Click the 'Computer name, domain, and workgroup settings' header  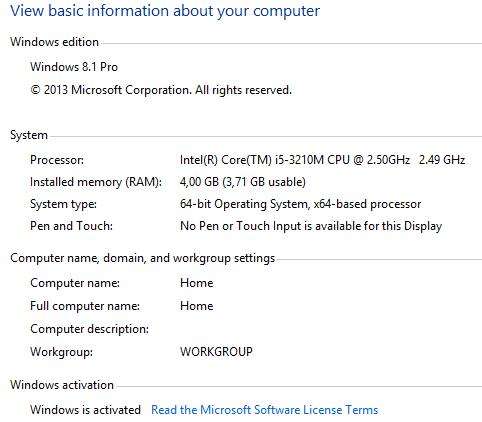143,258
